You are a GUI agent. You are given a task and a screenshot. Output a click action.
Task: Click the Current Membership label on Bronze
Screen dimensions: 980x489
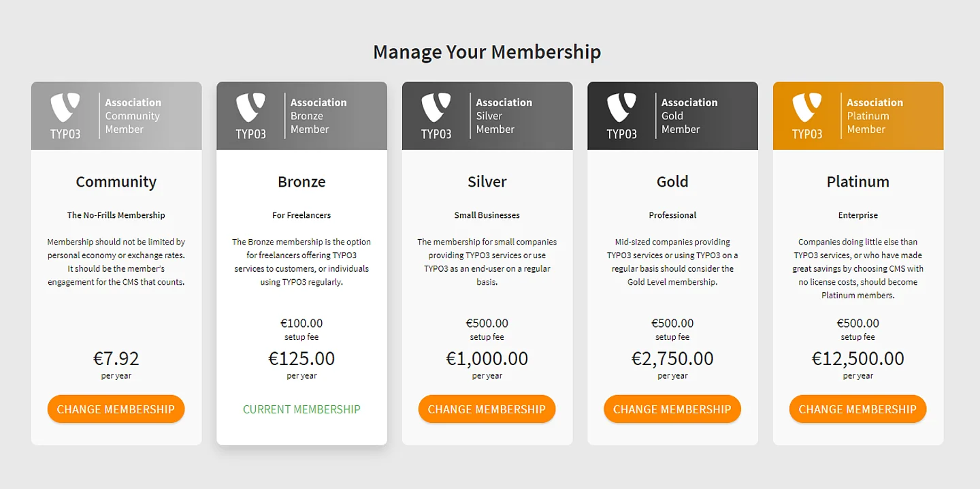click(301, 409)
